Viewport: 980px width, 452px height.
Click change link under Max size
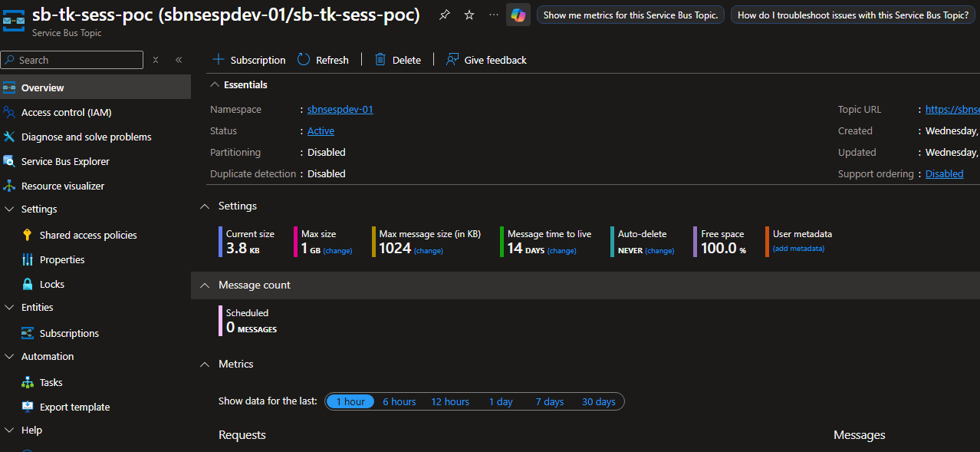pos(337,251)
